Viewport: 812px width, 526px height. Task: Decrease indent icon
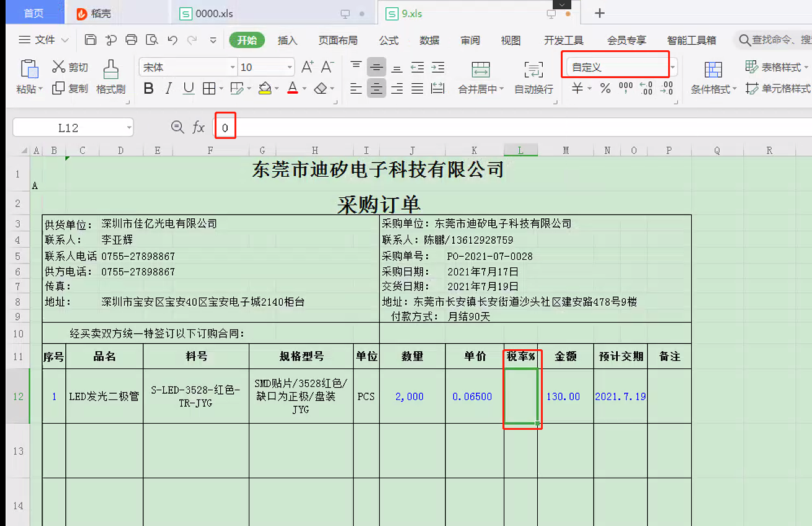click(x=417, y=68)
